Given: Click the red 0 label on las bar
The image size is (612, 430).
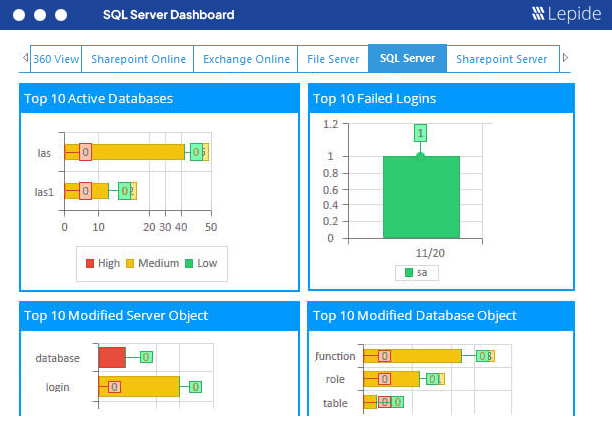Looking at the screenshot, I should (85, 152).
